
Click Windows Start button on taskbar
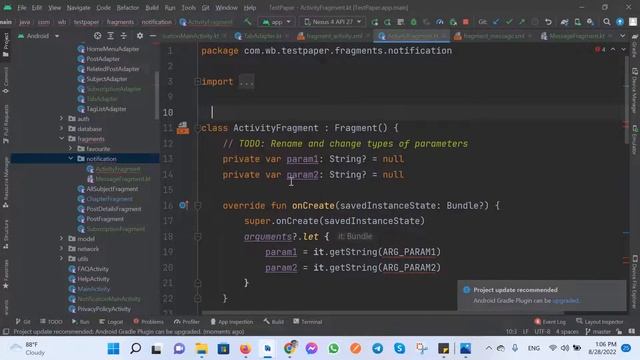click(113, 349)
